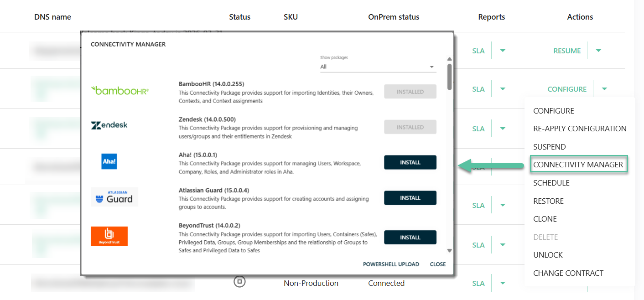Close the Connectivity Manager dialog

coord(438,264)
